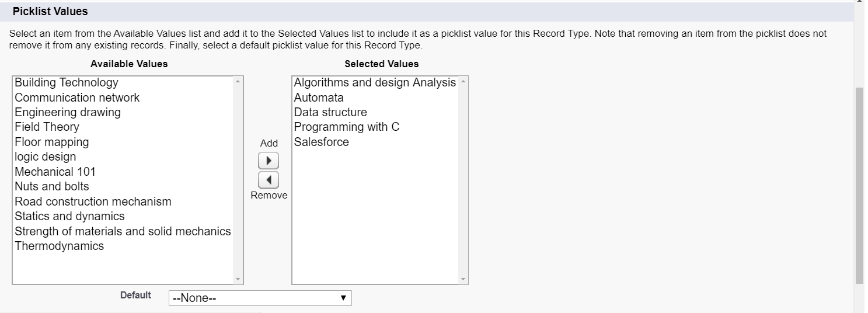Open the Default picklist value dropdown
Image resolution: width=868 pixels, height=313 pixels.
click(x=260, y=298)
